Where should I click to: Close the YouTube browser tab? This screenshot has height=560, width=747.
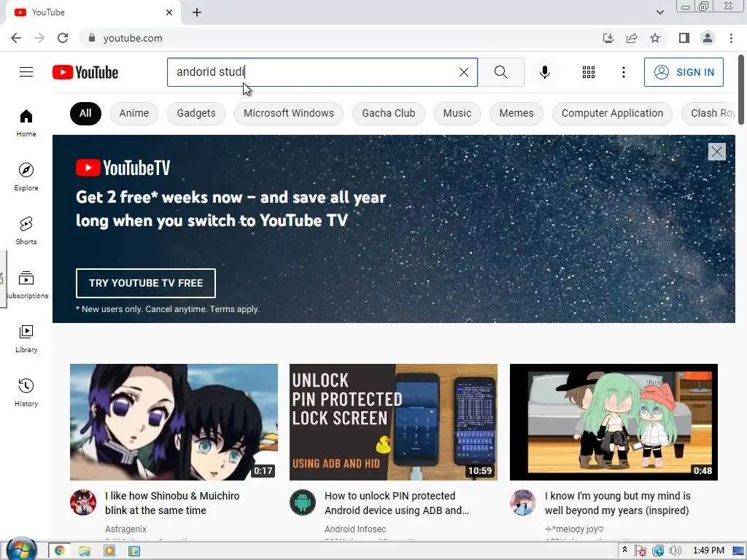169,12
